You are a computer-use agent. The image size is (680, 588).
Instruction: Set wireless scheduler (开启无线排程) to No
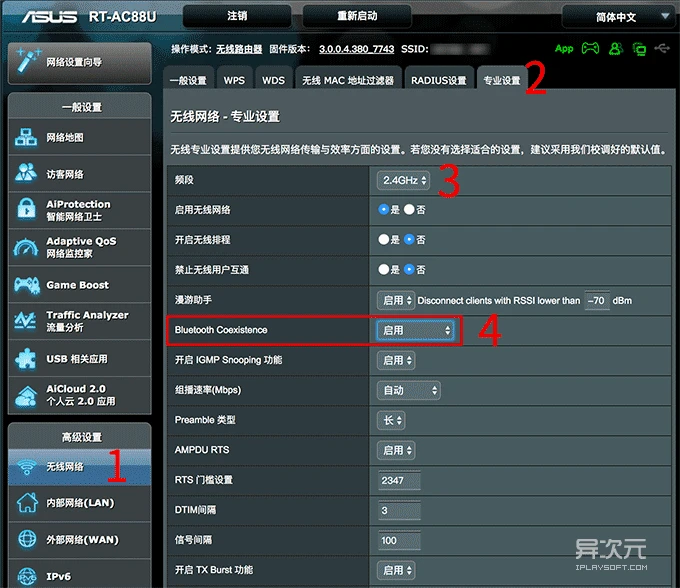click(409, 239)
